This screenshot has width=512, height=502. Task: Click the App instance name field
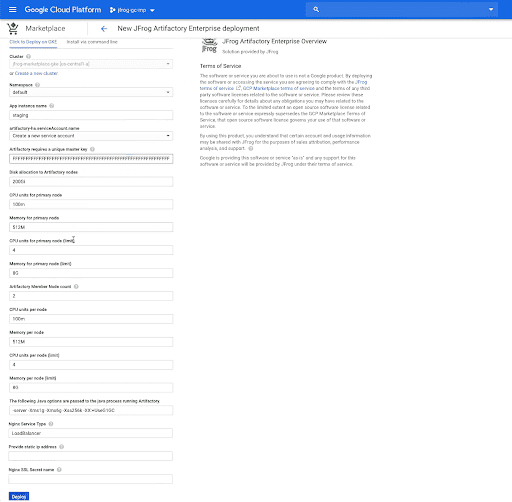pos(91,115)
